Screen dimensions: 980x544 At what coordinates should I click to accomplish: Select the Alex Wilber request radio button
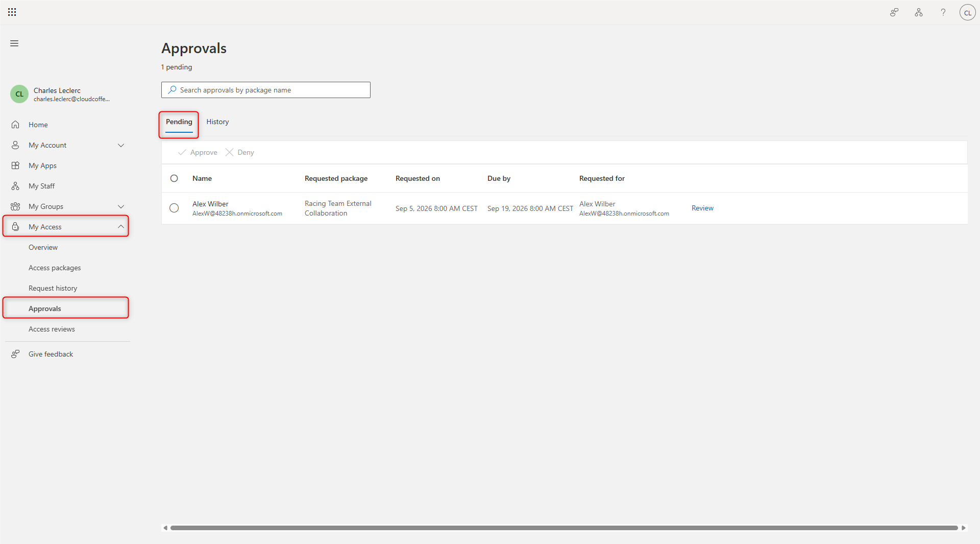click(174, 208)
